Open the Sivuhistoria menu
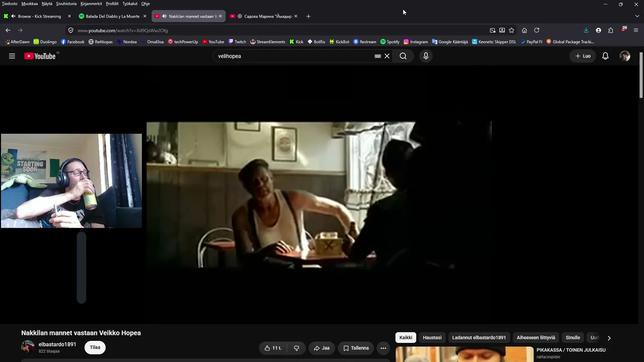 (66, 4)
